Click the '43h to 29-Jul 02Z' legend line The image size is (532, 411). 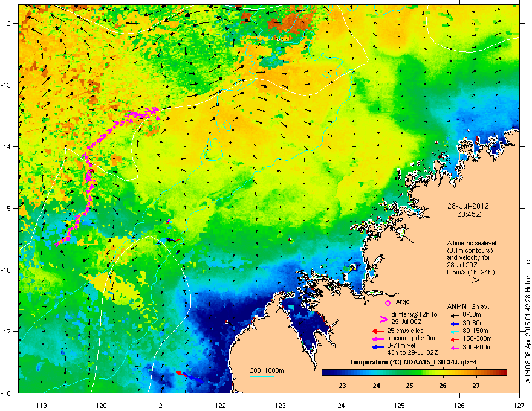(412, 352)
